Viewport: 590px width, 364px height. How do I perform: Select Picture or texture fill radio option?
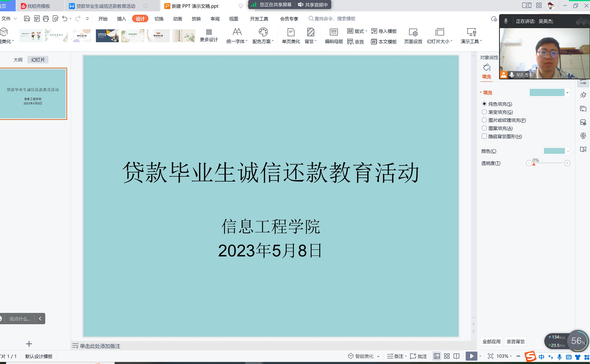coord(484,120)
